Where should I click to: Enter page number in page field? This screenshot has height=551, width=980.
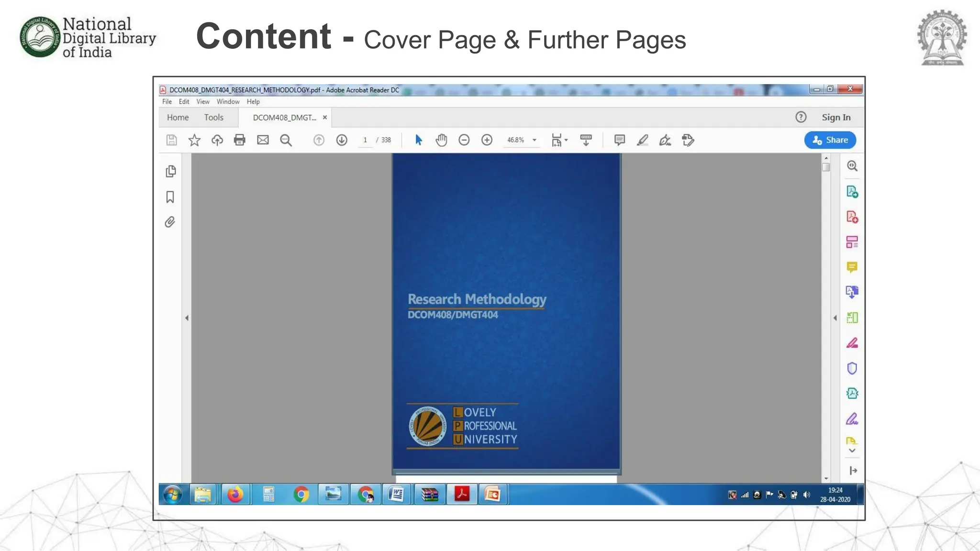(365, 140)
